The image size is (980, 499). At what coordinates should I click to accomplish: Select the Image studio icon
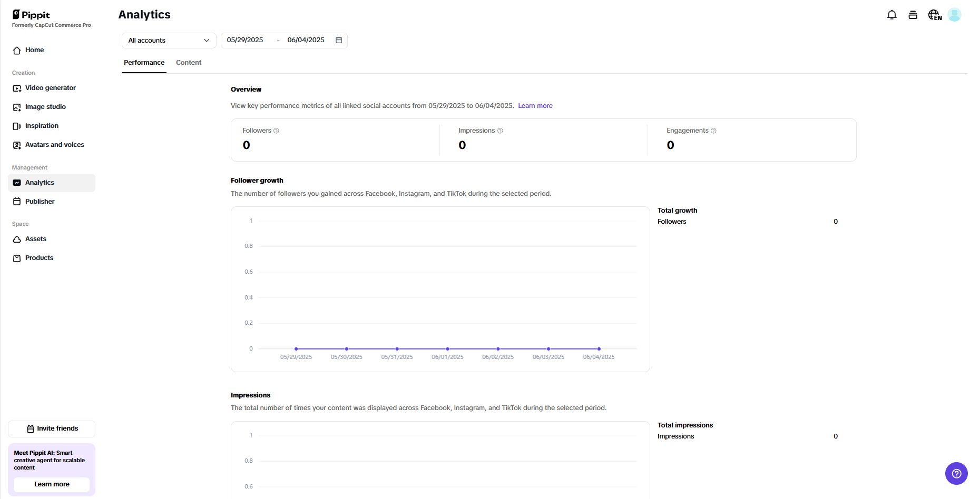click(16, 106)
